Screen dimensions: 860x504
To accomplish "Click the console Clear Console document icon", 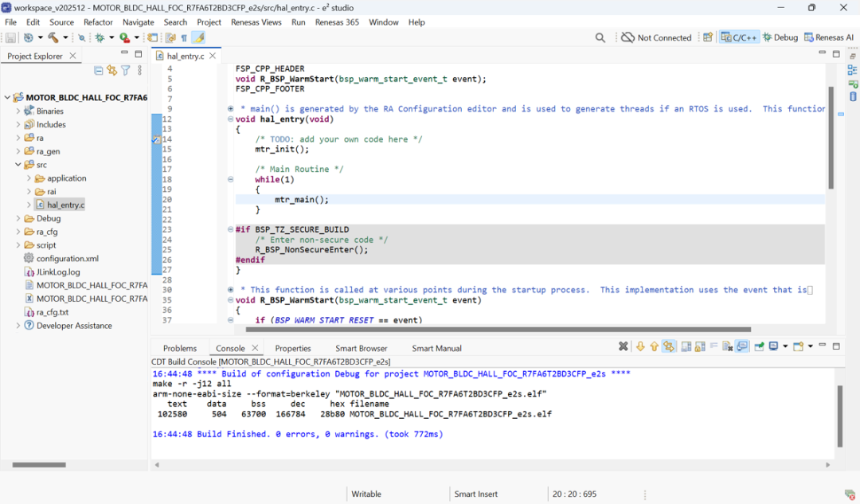I will 727,346.
